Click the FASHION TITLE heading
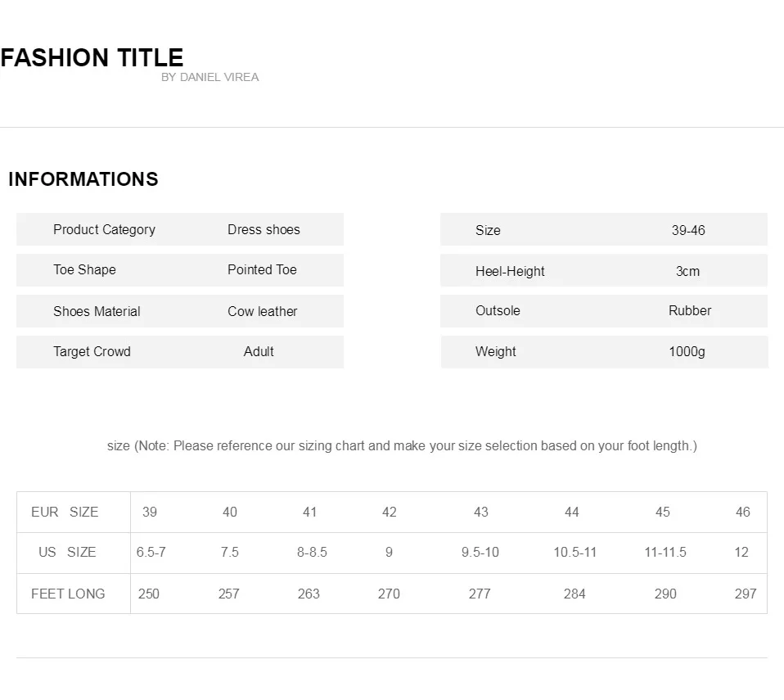Viewport: 784px width, 700px height. pos(92,57)
